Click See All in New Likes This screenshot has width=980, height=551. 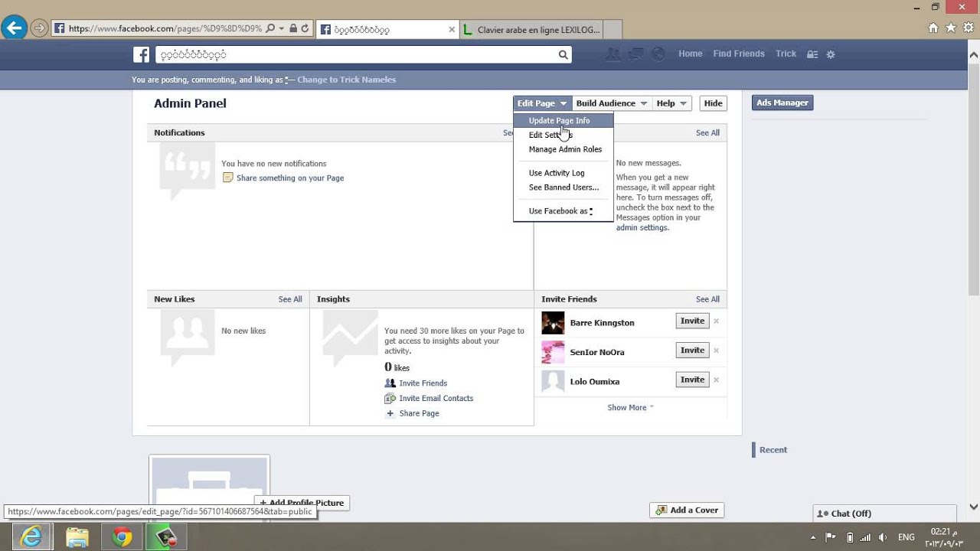[x=290, y=299]
